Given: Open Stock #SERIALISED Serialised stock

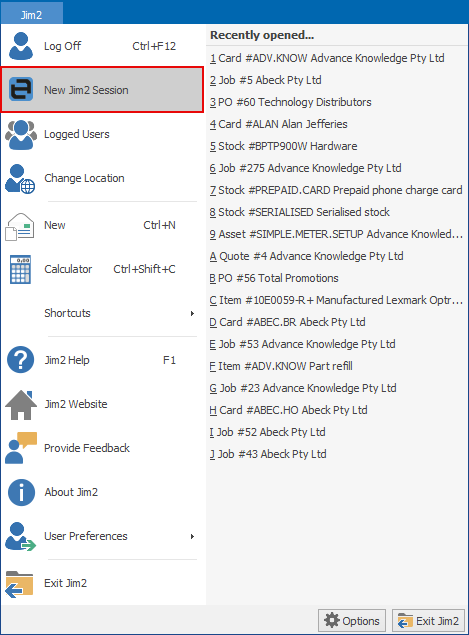Looking at the screenshot, I should pos(300,212).
